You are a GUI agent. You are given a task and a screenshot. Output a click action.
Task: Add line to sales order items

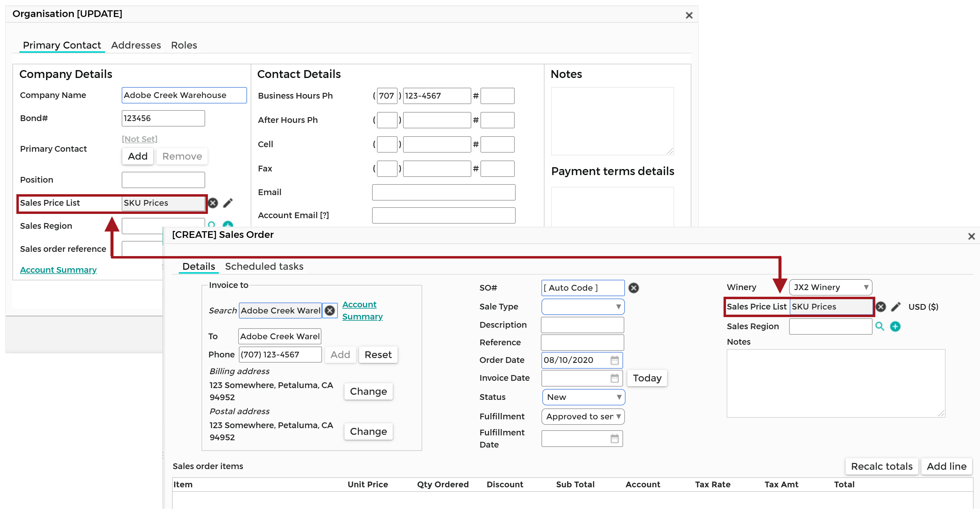pyautogui.click(x=946, y=466)
